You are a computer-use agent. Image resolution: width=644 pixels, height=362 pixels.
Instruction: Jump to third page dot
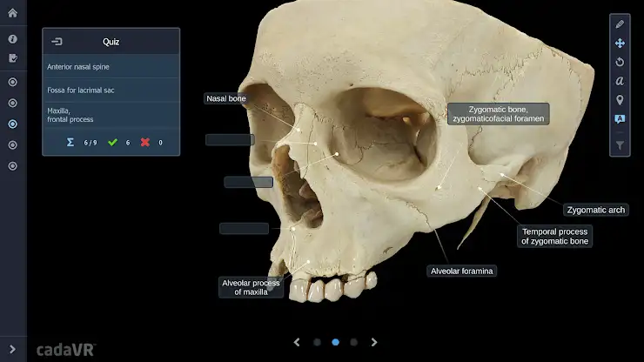point(353,342)
